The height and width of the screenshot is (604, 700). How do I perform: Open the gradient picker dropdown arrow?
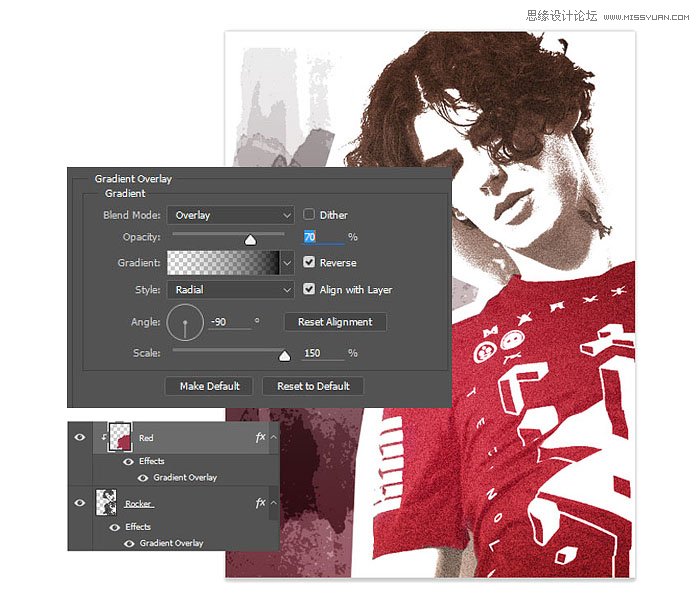tap(287, 262)
